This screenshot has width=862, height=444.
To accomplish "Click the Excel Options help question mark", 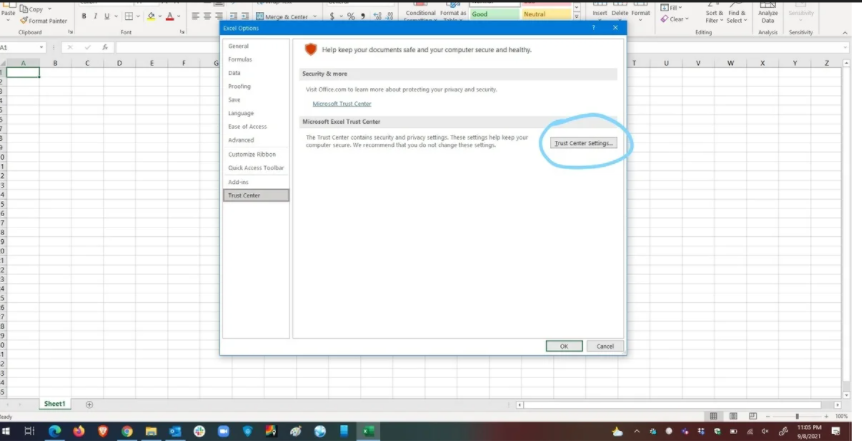I will pos(594,28).
